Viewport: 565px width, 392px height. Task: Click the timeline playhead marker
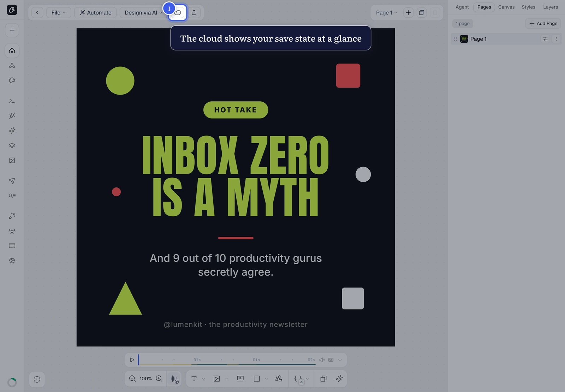(138, 360)
